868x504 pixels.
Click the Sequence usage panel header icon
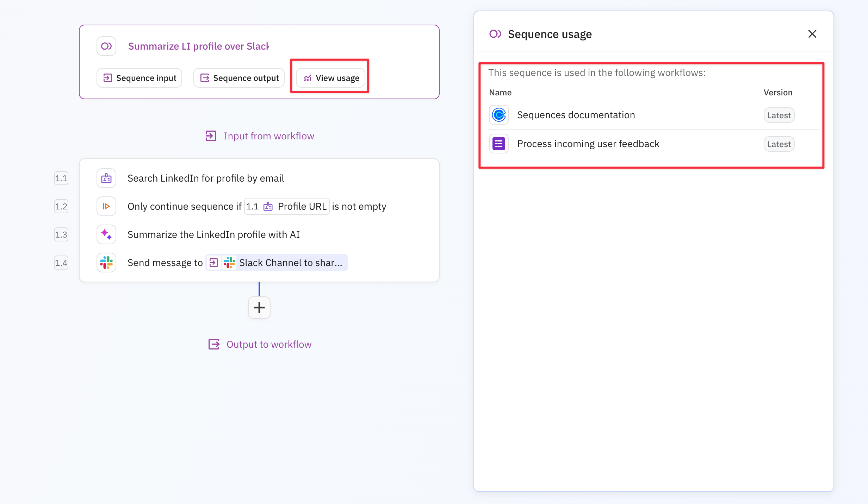click(x=496, y=34)
